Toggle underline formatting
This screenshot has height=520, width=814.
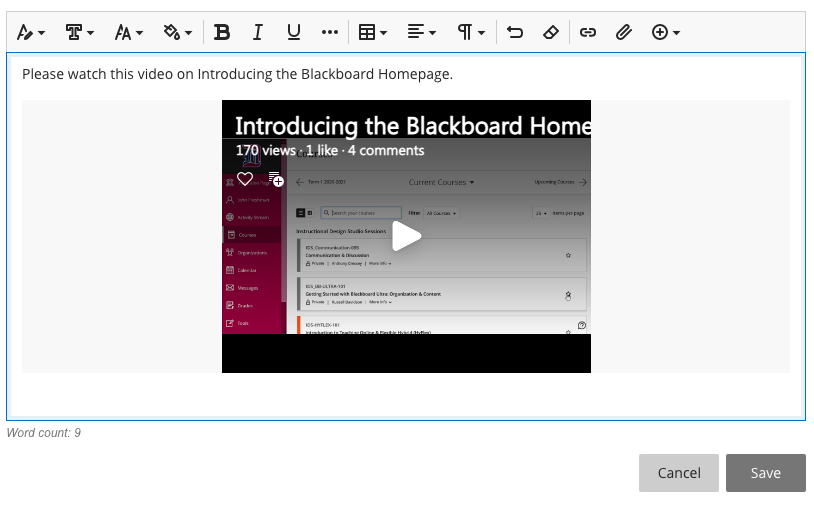[294, 32]
